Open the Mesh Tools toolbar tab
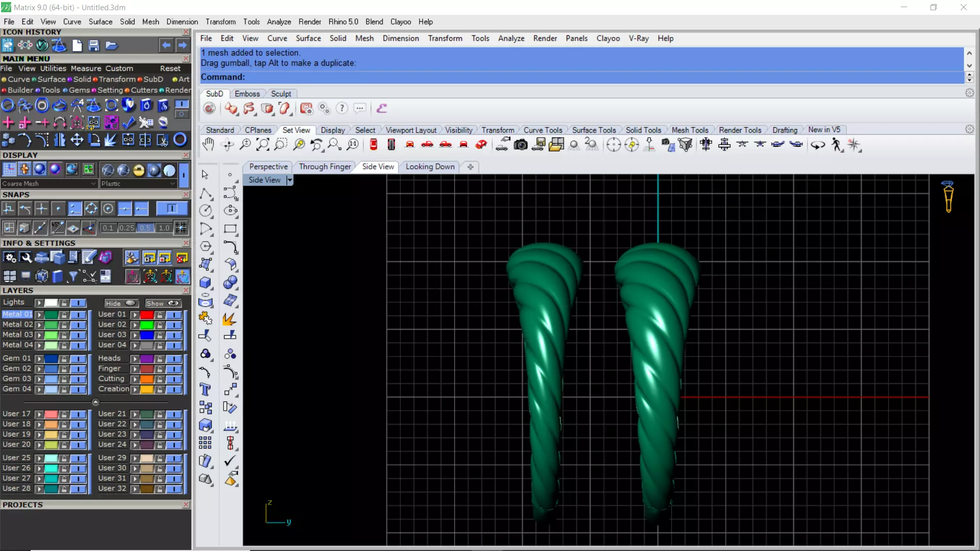Screen dimensions: 980x551 coord(690,130)
